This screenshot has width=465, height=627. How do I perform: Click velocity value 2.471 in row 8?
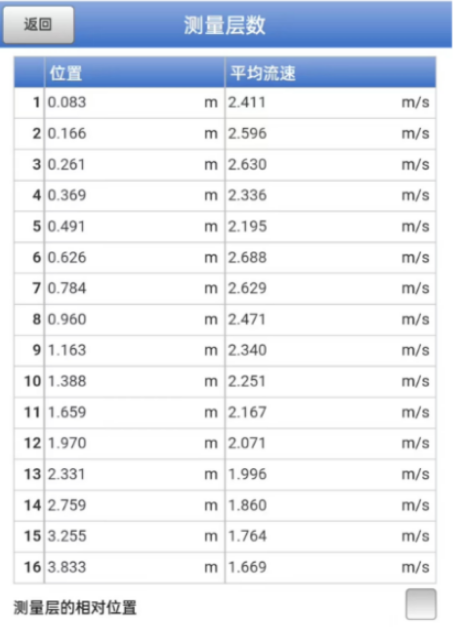(x=247, y=319)
